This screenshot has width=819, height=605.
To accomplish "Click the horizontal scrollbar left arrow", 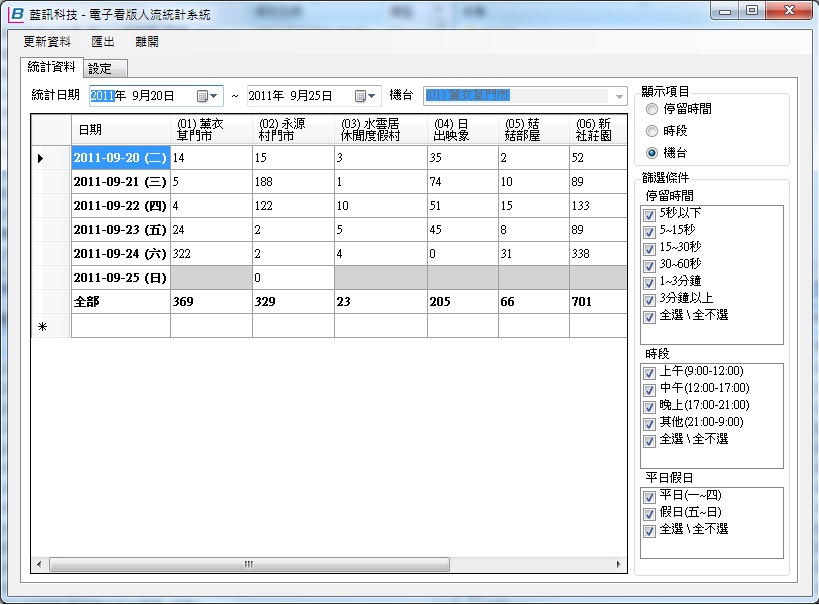I will click(39, 564).
